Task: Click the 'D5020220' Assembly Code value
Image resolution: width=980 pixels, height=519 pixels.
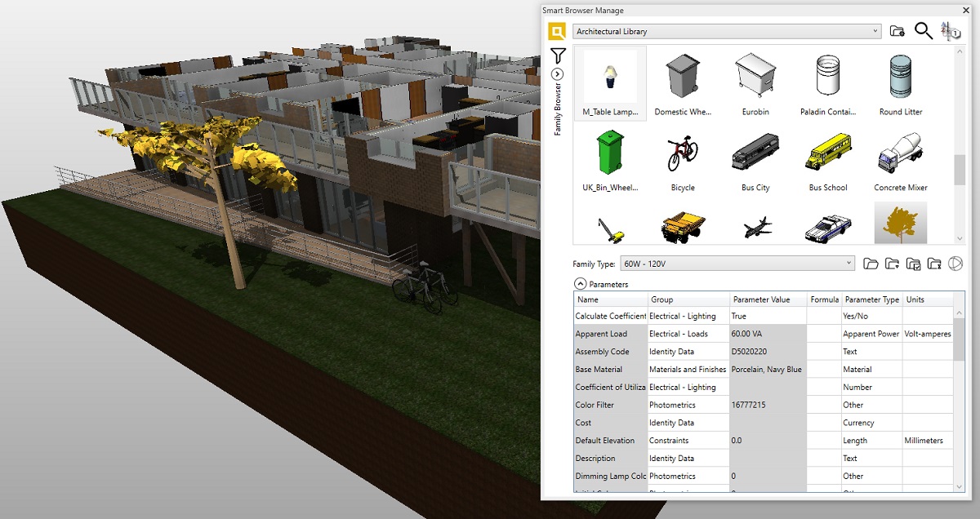Action: click(768, 352)
